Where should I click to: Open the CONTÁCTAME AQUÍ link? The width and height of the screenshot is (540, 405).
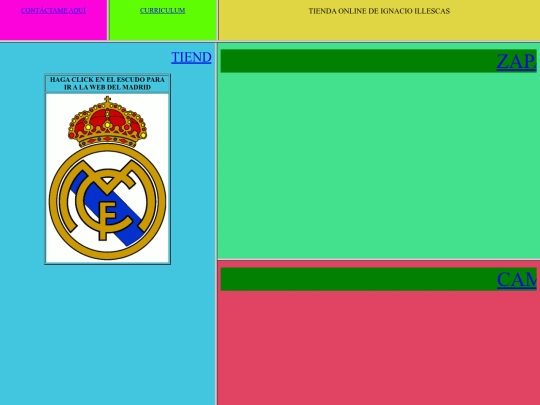click(x=53, y=11)
